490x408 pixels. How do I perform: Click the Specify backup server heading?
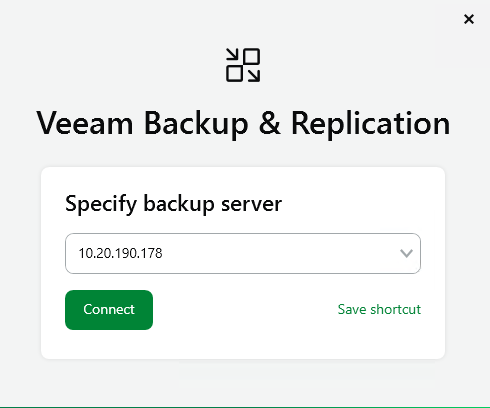click(x=173, y=204)
